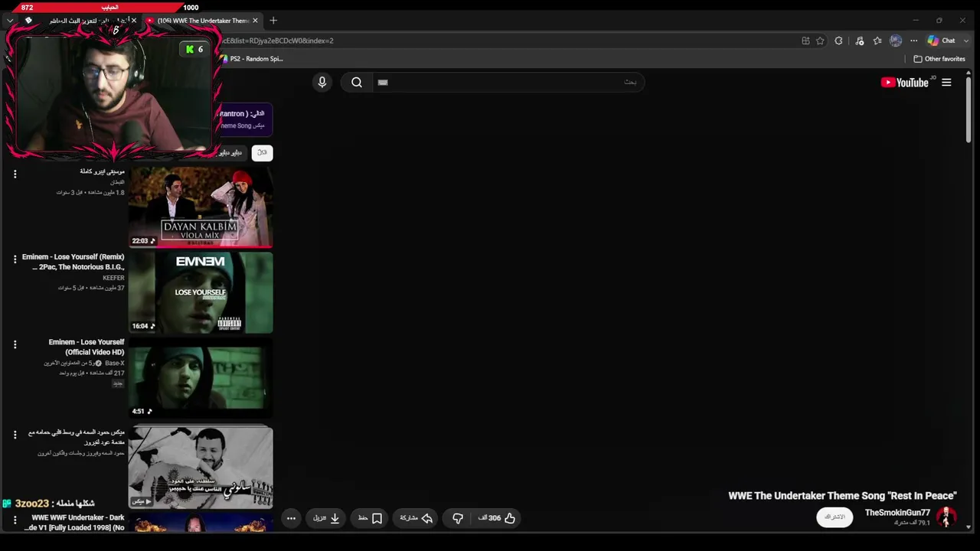Dislike the video with the thumbs down
Viewport: 980px width, 551px height.
tap(458, 518)
